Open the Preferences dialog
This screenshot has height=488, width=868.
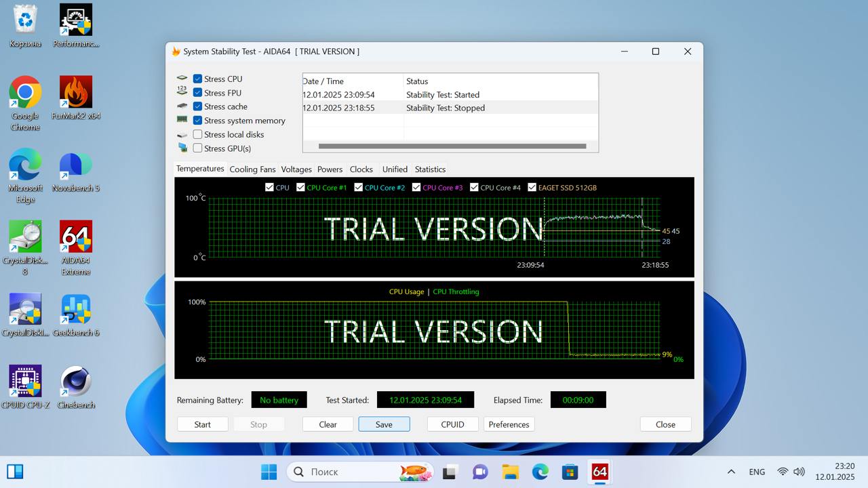pyautogui.click(x=509, y=424)
